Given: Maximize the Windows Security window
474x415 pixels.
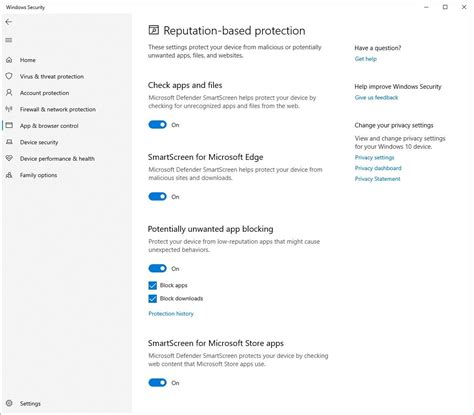Looking at the screenshot, I should [445, 7].
